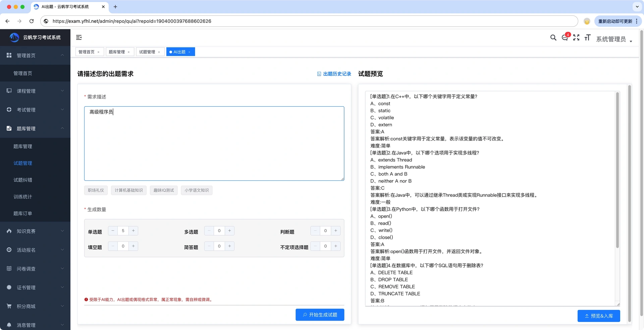Click the 单选题 quantity value field
The height and width of the screenshot is (330, 644).
pyautogui.click(x=123, y=231)
